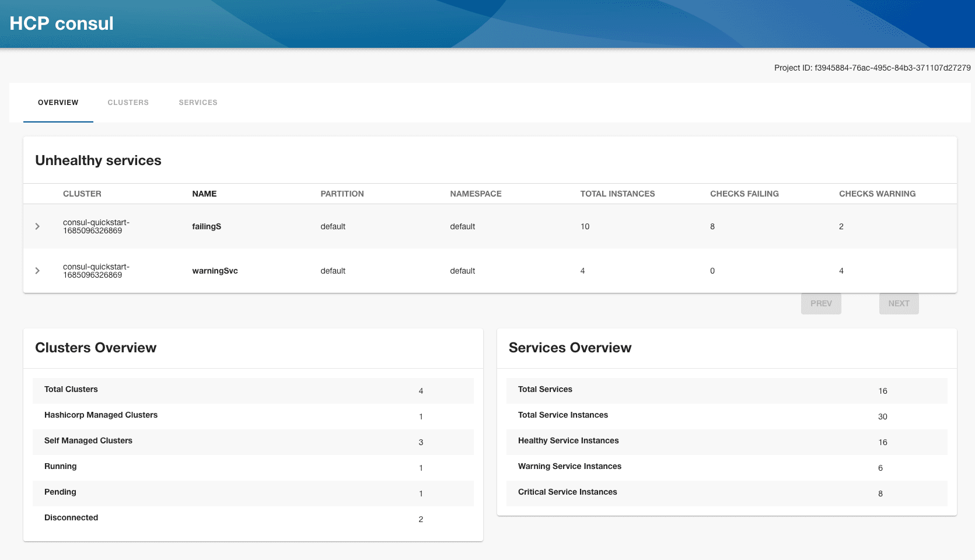Viewport: 975px width, 560px height.
Task: Click the CLUSTER column header
Action: [82, 194]
